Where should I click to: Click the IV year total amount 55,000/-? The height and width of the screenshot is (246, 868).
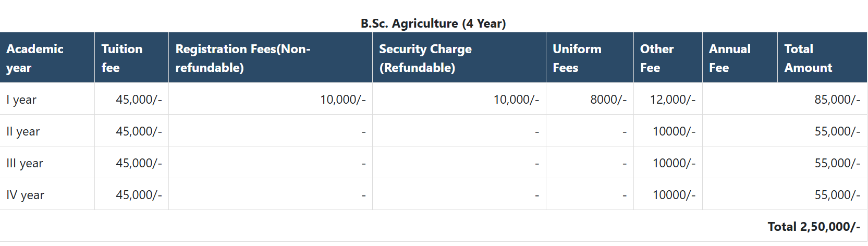pyautogui.click(x=837, y=195)
